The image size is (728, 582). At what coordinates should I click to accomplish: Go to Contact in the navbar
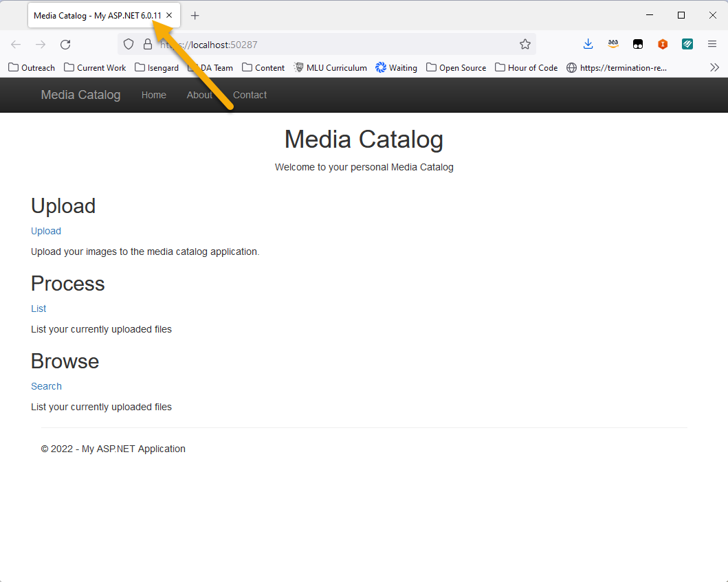pos(250,95)
